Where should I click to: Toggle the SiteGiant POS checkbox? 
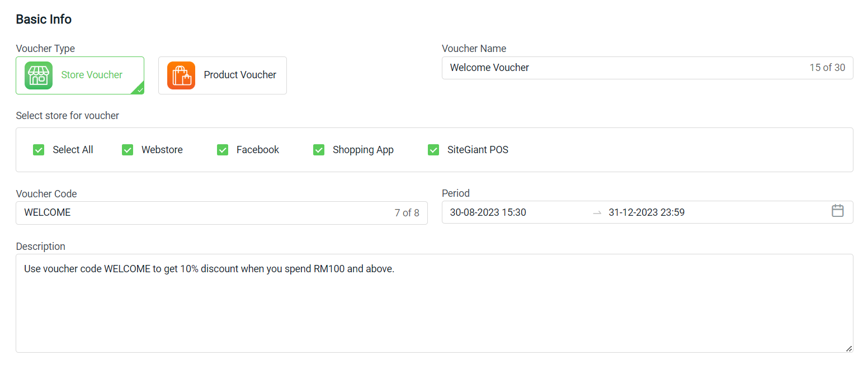[x=433, y=150]
